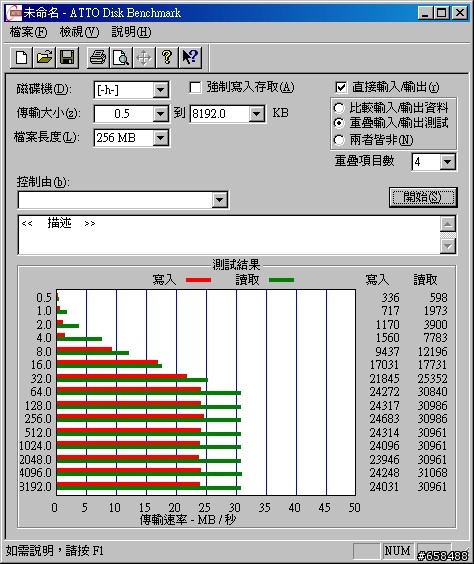474x564 pixels.
Task: Close the ATTO Disk Benchmark window
Action: click(x=460, y=13)
